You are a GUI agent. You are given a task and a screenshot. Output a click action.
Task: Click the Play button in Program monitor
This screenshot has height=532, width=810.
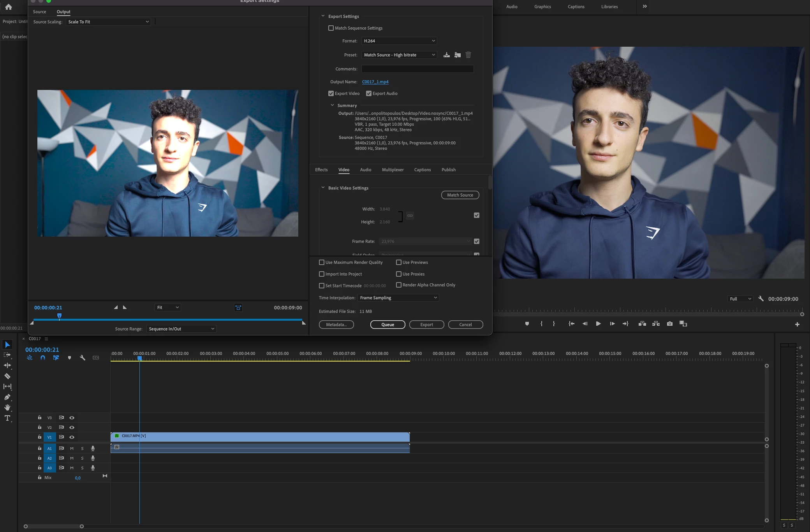(x=598, y=324)
